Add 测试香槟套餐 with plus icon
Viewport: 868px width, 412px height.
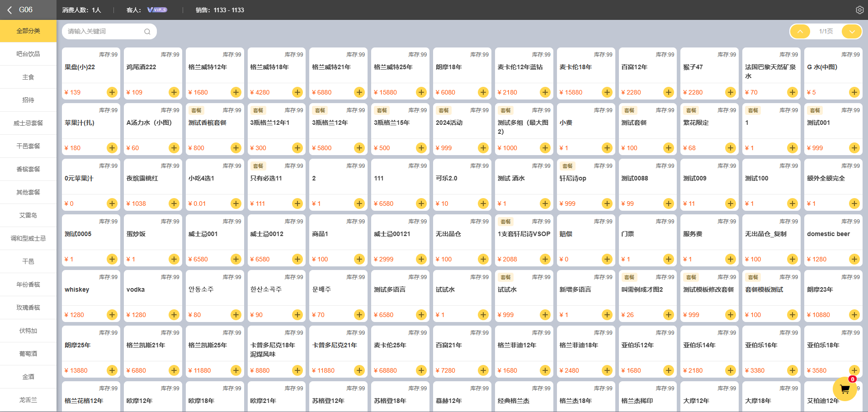tap(236, 148)
